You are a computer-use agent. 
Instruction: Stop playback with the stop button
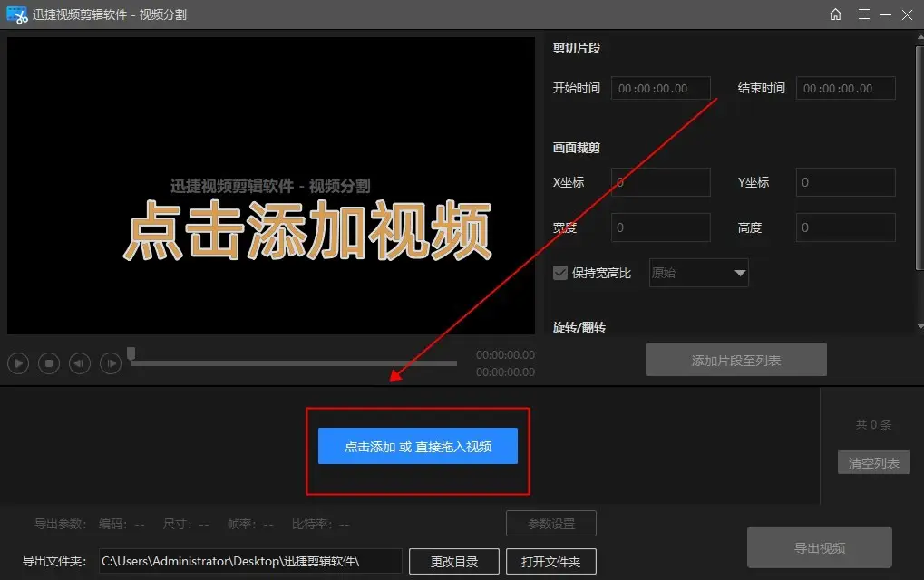49,363
